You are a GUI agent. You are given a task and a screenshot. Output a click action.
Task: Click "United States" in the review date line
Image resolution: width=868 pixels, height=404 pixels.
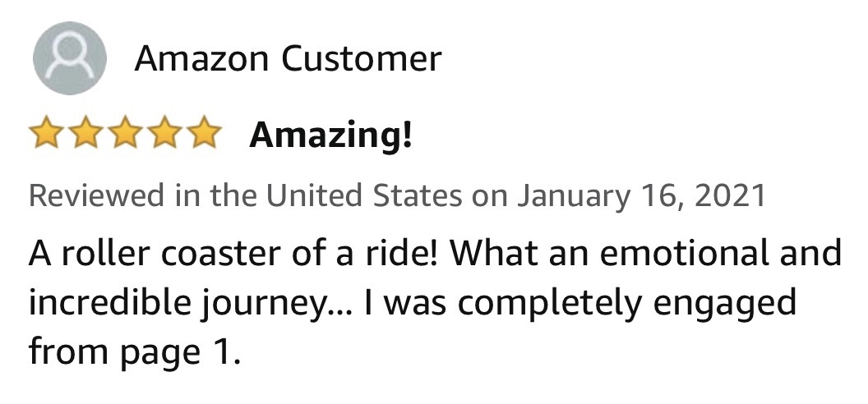tap(363, 195)
